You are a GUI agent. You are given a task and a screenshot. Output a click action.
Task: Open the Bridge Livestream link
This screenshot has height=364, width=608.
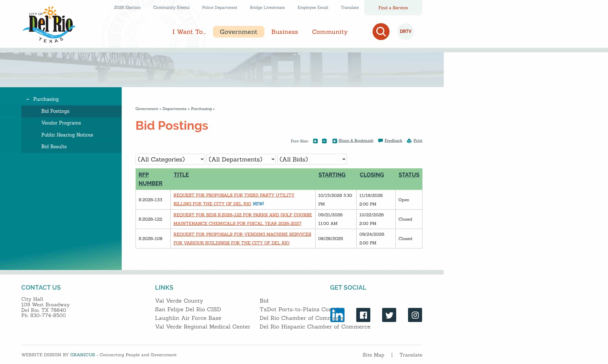pyautogui.click(x=267, y=7)
